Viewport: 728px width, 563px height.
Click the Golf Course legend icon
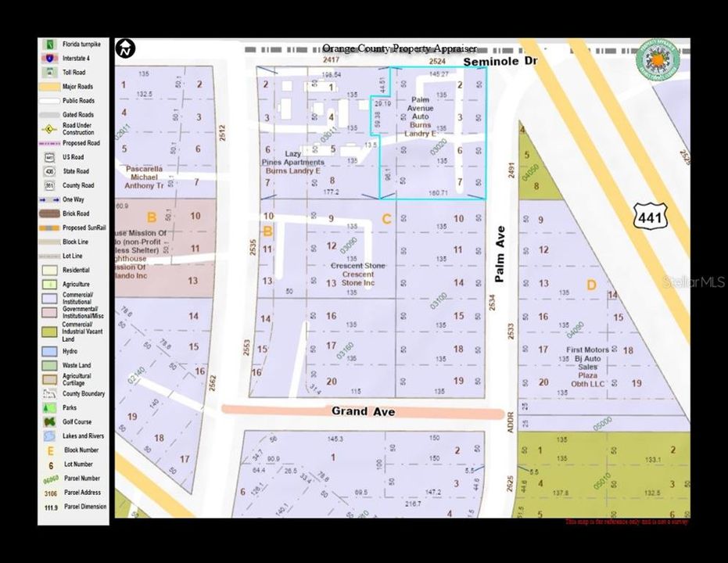pyautogui.click(x=50, y=422)
